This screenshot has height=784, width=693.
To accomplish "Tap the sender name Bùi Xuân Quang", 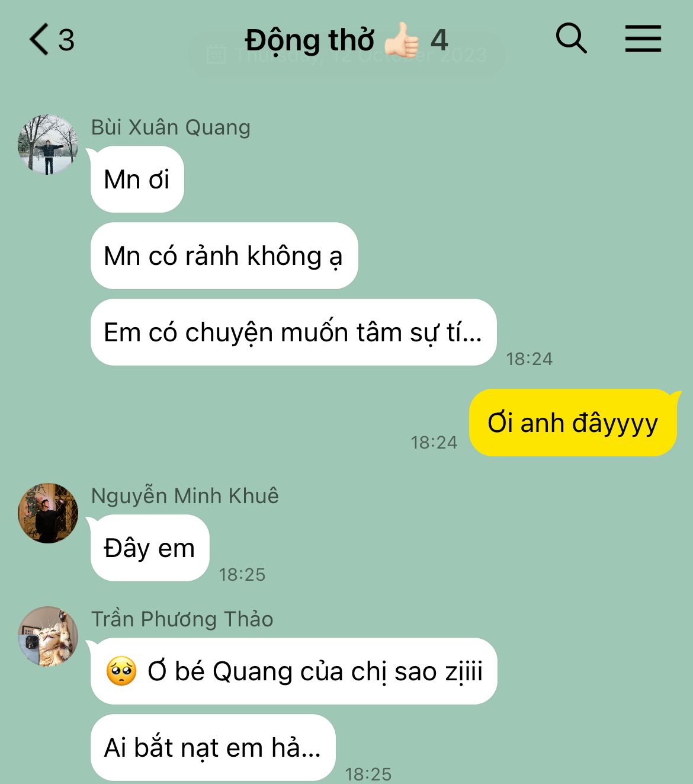I will [171, 127].
